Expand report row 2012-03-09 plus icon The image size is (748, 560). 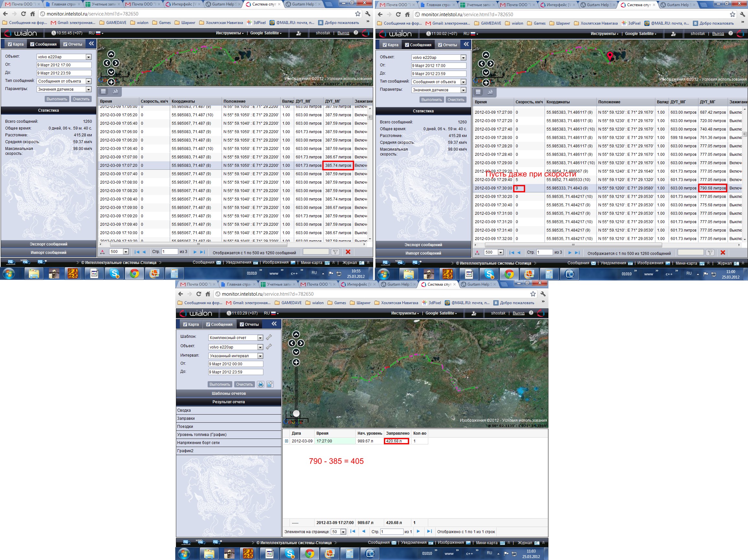[286, 441]
